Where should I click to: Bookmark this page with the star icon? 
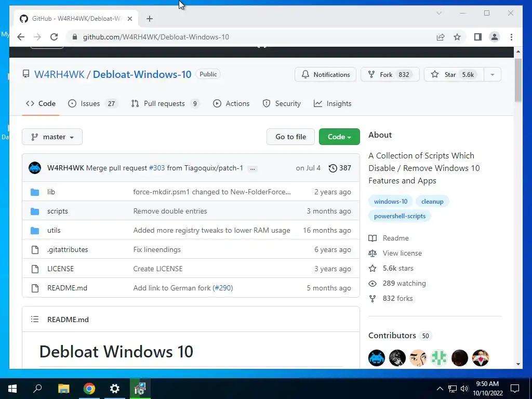(457, 37)
